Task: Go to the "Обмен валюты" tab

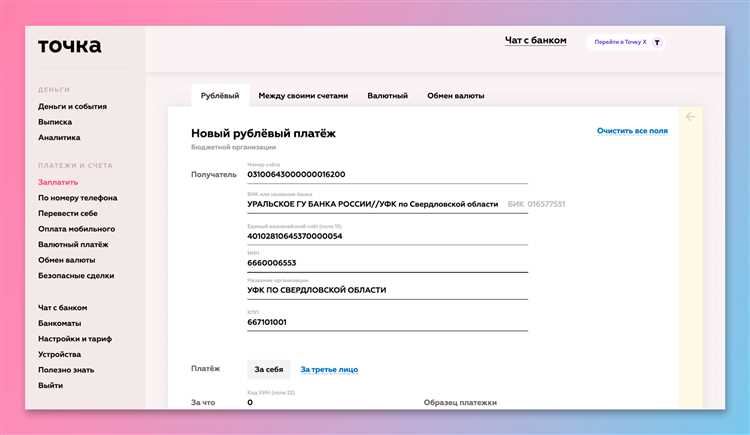Action: tap(456, 96)
